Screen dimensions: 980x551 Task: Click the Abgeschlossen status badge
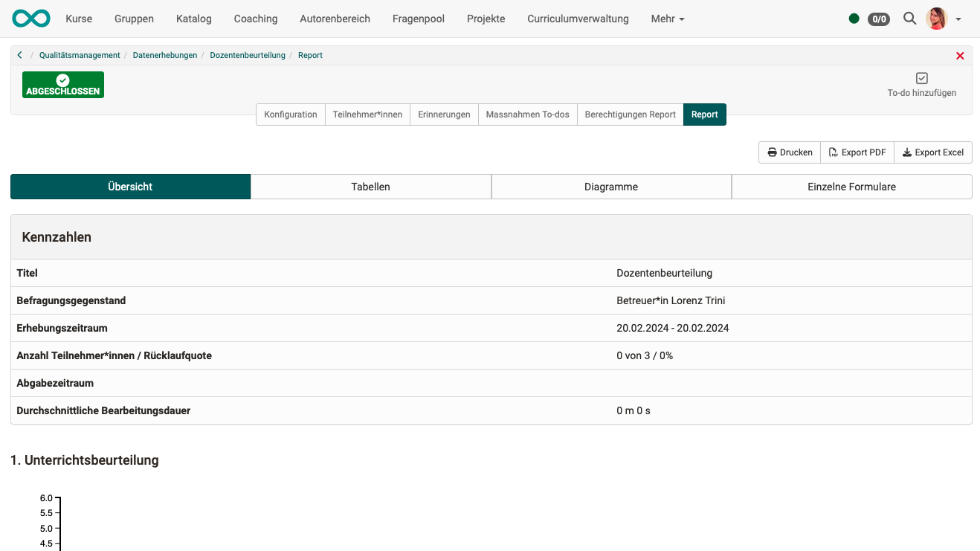62,85
